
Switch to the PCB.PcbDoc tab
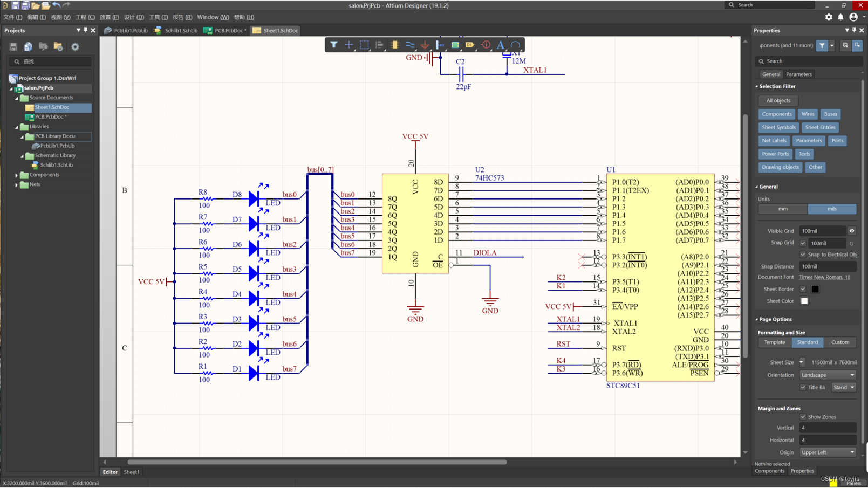point(225,31)
